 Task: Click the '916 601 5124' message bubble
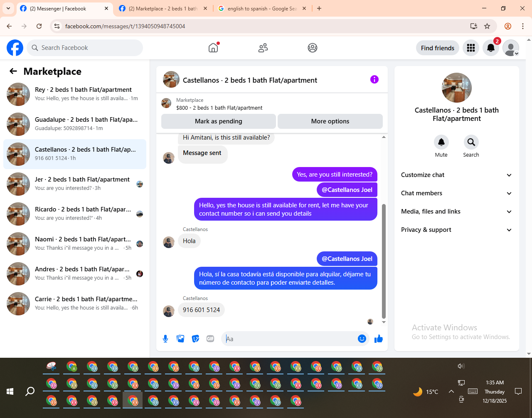pyautogui.click(x=201, y=310)
